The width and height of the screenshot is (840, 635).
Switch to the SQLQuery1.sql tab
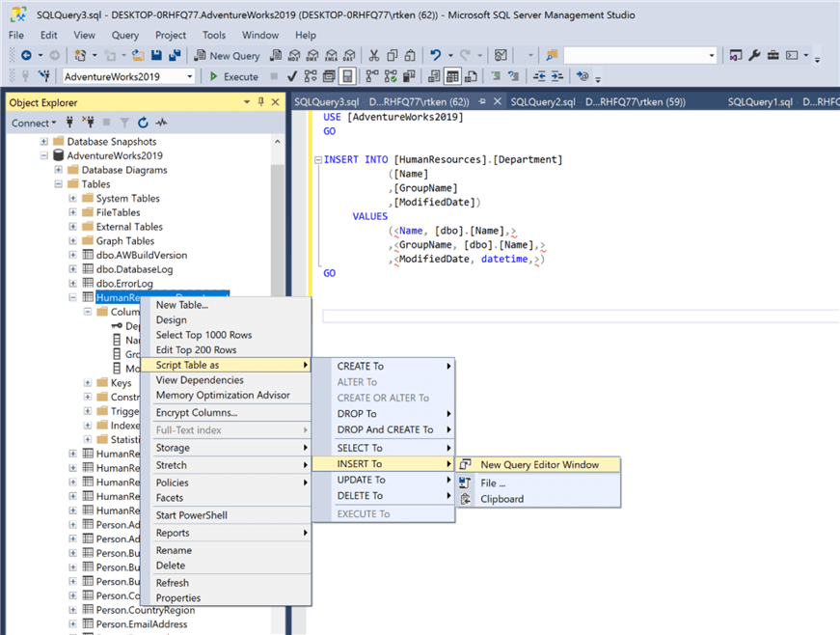[x=782, y=102]
